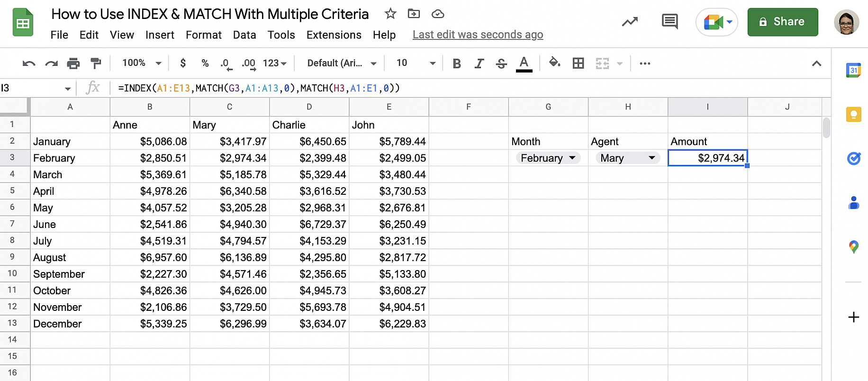Format as currency with dollar icon
This screenshot has height=381, width=868.
point(183,63)
